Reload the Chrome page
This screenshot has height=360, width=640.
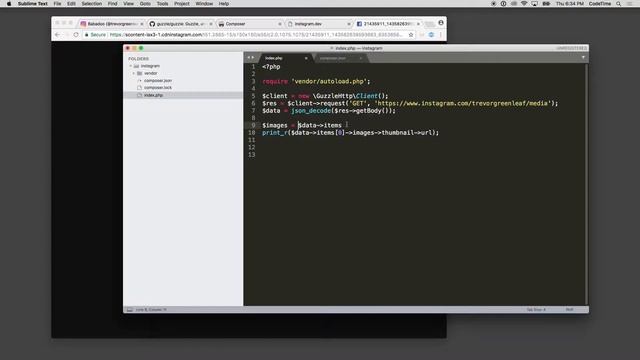(x=76, y=35)
